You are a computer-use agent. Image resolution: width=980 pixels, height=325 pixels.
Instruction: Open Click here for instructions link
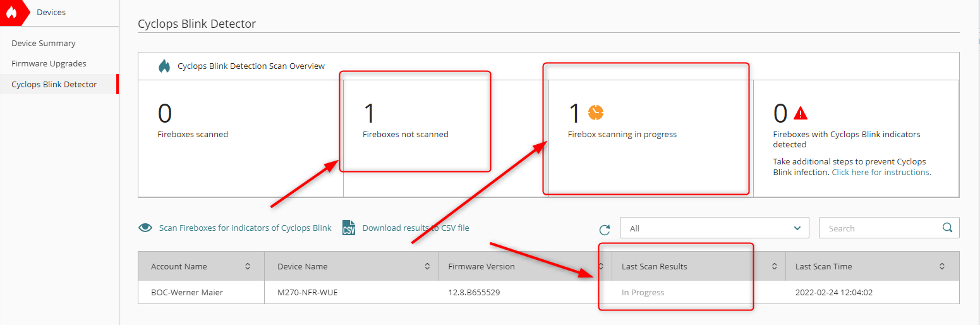click(x=880, y=172)
